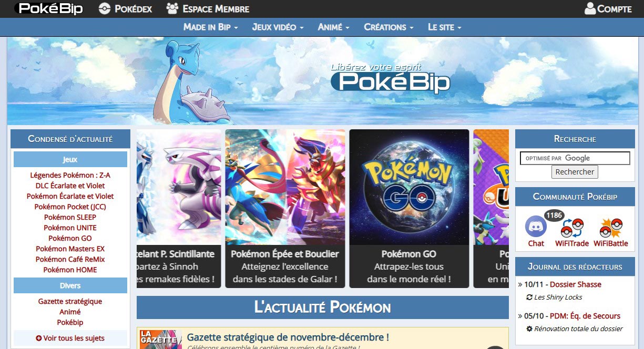Viewport: 644px width, 349px height.
Task: Open Pokémon Masters EX link
Action: pos(70,249)
